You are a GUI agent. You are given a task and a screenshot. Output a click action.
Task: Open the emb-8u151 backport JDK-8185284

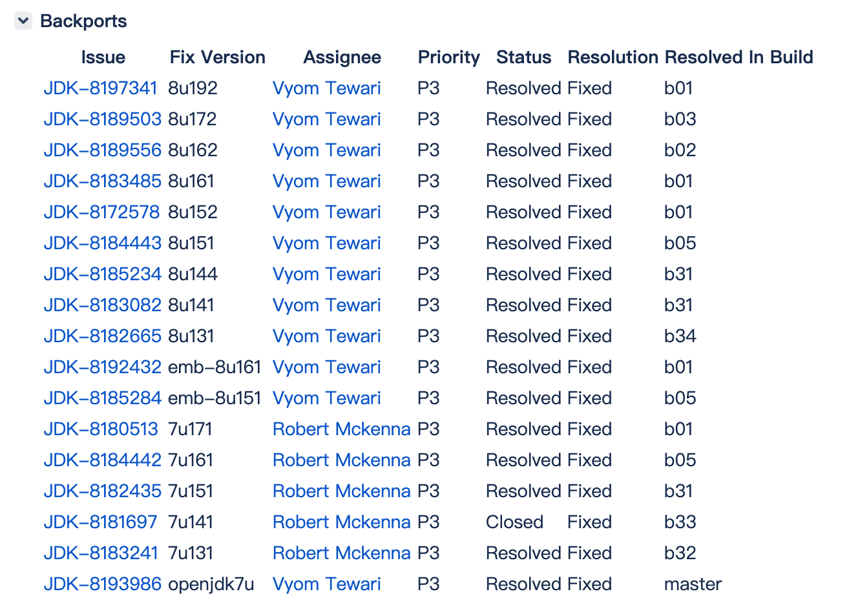click(102, 398)
